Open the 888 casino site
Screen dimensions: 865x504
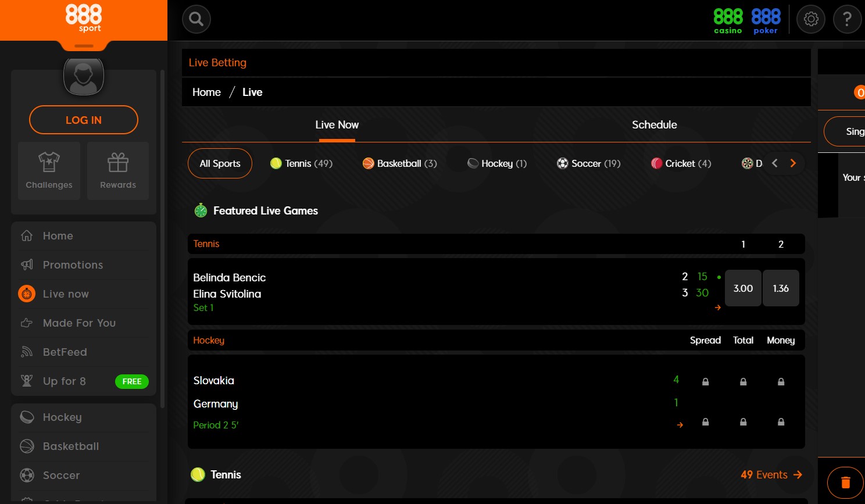click(728, 19)
